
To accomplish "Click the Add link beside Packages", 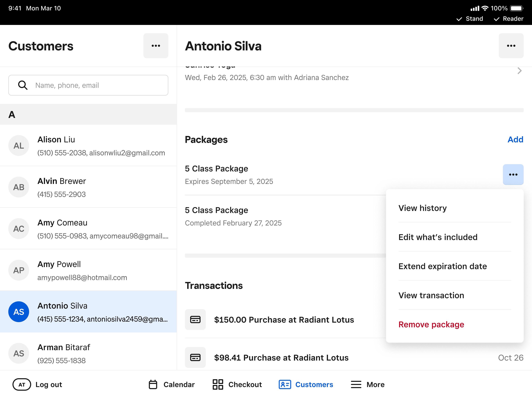I will coord(515,139).
